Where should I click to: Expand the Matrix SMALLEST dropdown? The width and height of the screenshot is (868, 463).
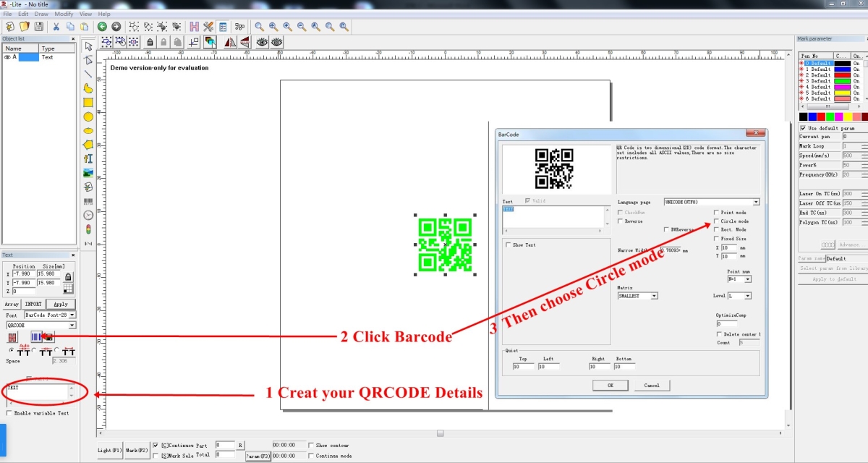pos(654,296)
